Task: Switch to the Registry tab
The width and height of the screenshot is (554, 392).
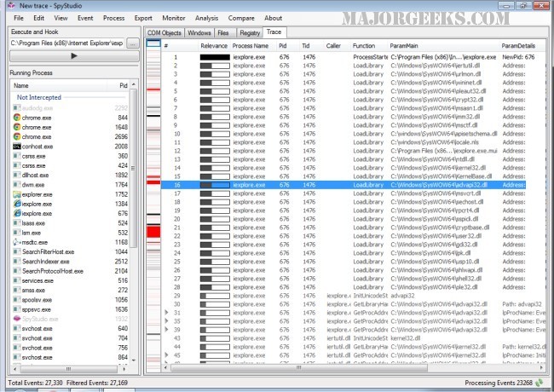Action: (x=250, y=33)
